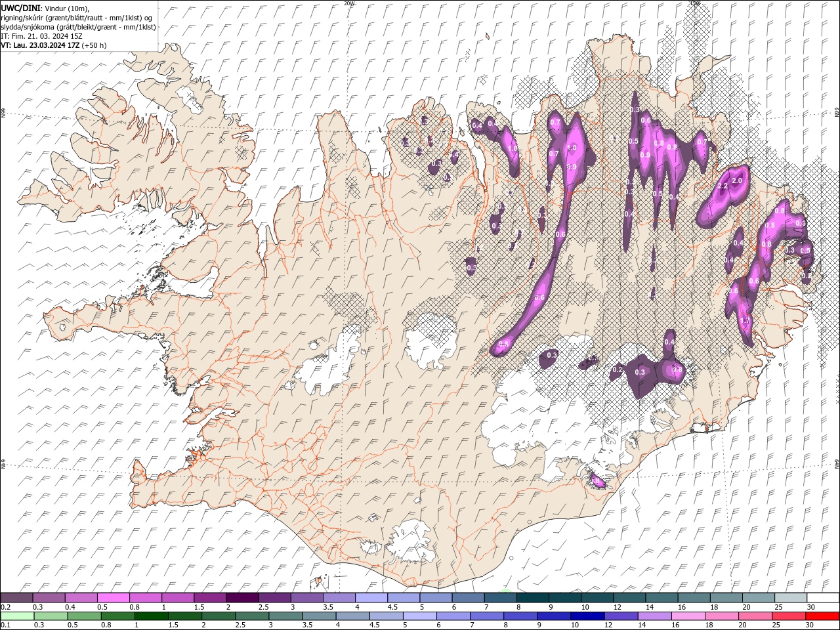
Task: Pick the bottom-row dark green swatch between 1 and 1.5
Action: (x=152, y=616)
